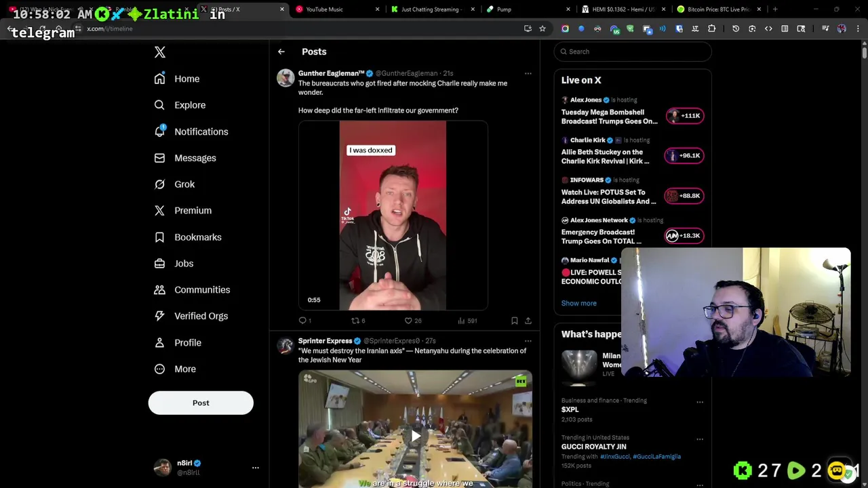Open Notifications

191,131
